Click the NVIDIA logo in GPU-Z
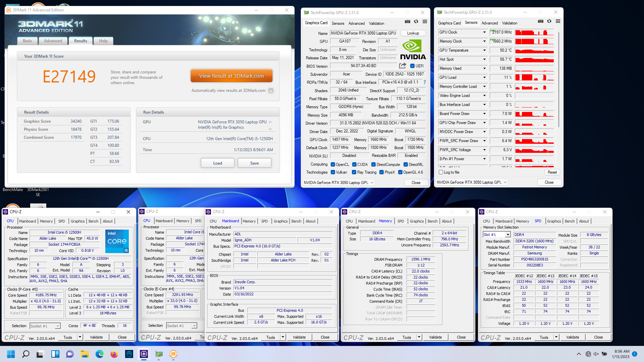Viewport: 644px width, 362px height. (413, 49)
